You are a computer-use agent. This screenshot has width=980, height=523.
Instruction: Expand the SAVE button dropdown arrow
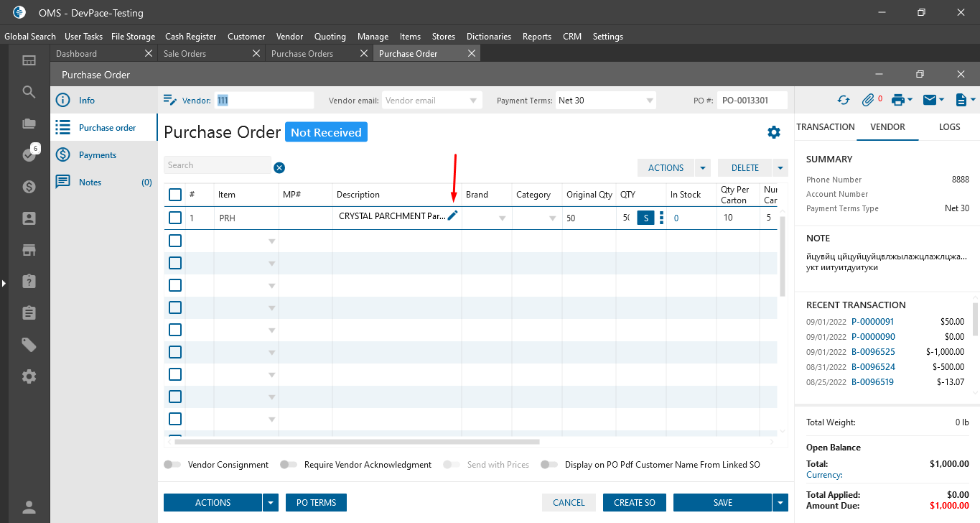[780, 503]
